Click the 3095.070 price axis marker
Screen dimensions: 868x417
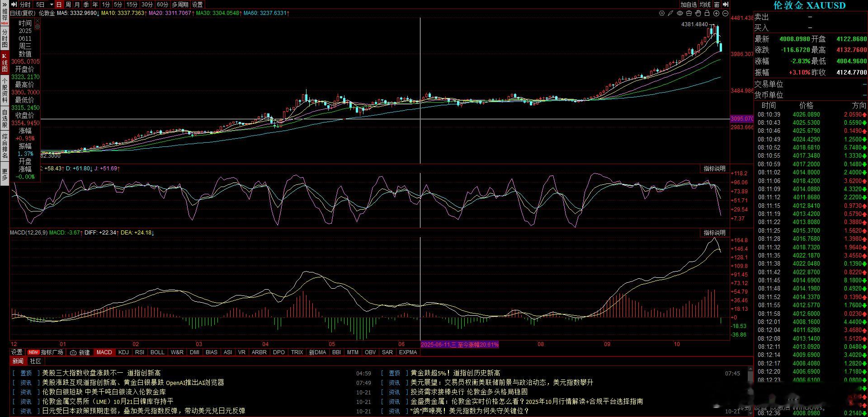tap(742, 119)
